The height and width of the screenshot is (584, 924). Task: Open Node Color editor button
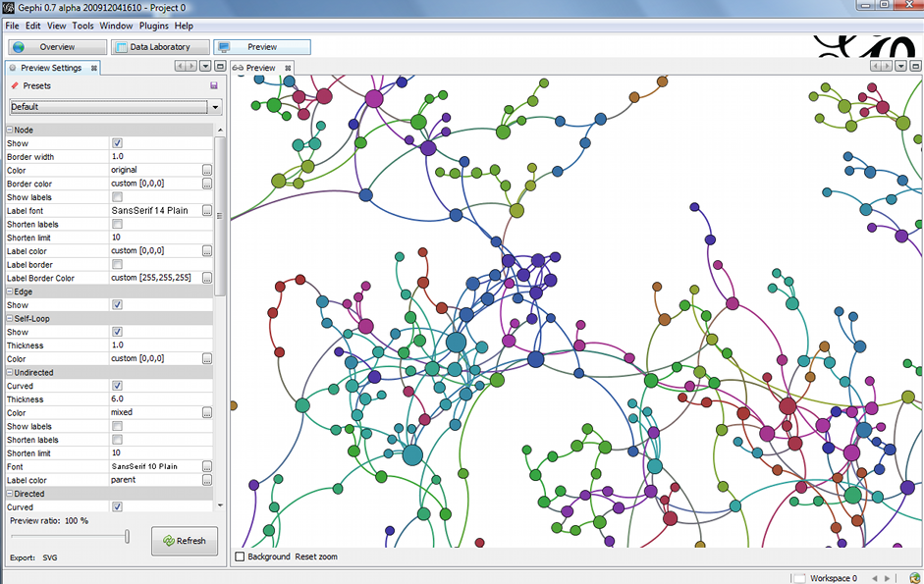(x=207, y=171)
